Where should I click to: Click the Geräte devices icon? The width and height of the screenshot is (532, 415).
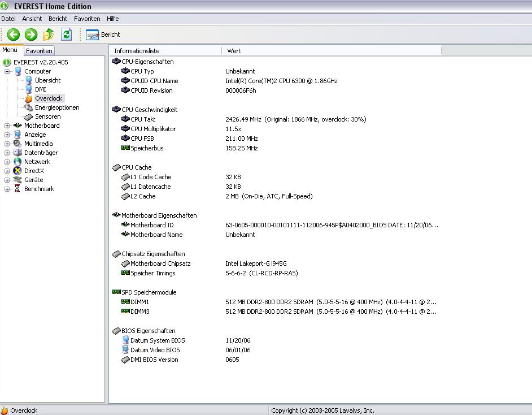(18, 180)
